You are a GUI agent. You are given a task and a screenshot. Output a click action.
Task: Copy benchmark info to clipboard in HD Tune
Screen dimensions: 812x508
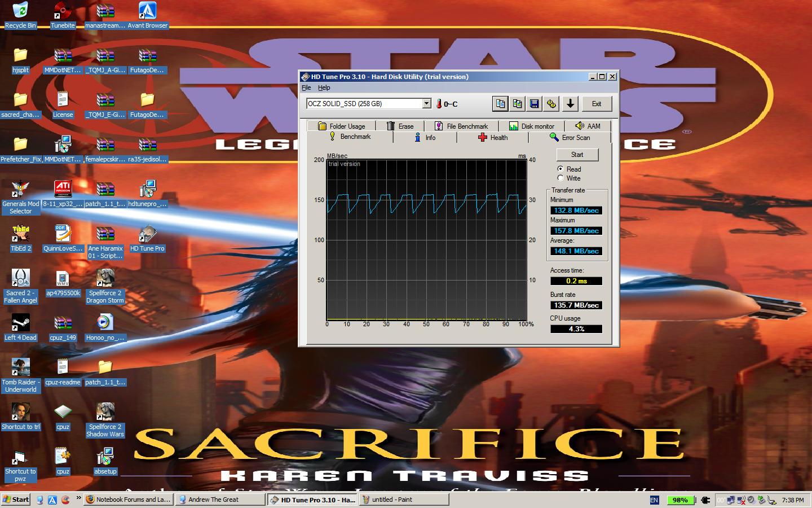[500, 103]
